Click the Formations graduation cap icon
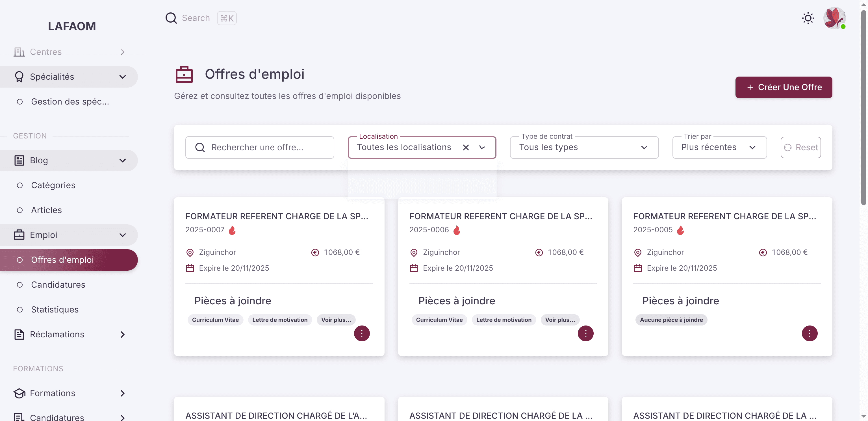 (19, 393)
